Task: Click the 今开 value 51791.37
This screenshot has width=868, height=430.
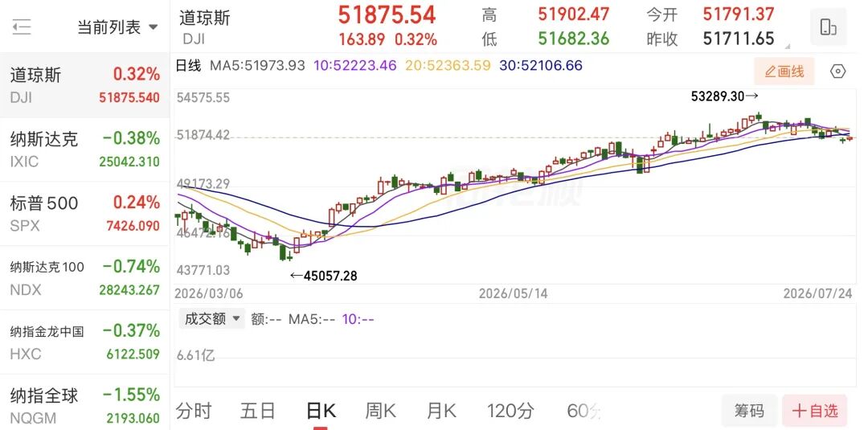Action: (x=739, y=14)
